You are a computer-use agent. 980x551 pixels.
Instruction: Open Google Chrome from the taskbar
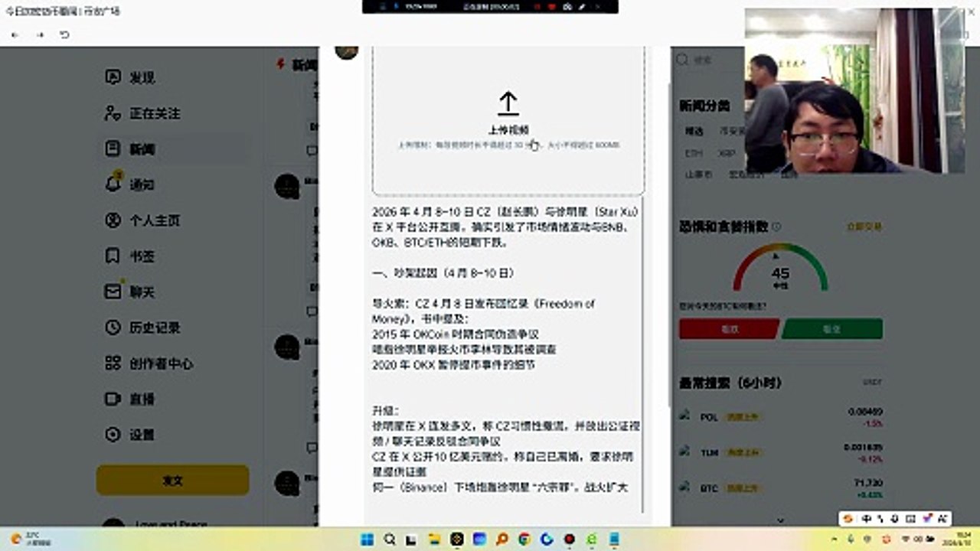tap(524, 539)
